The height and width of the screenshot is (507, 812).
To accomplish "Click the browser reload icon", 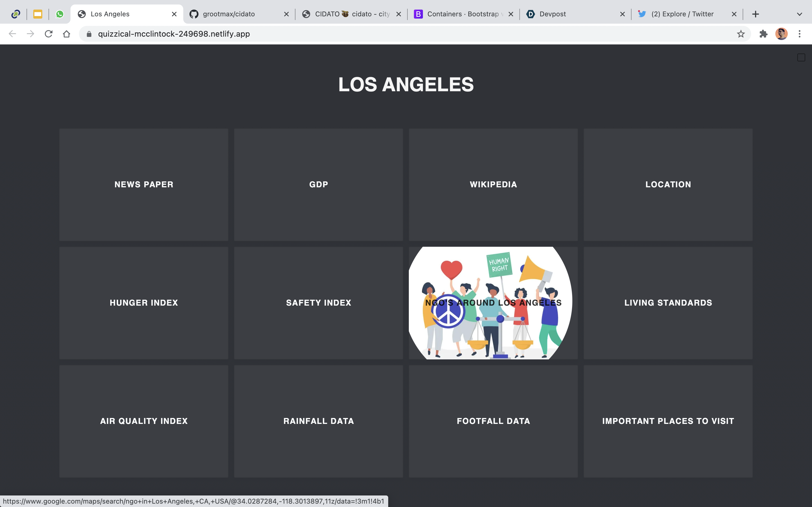I will 49,34.
